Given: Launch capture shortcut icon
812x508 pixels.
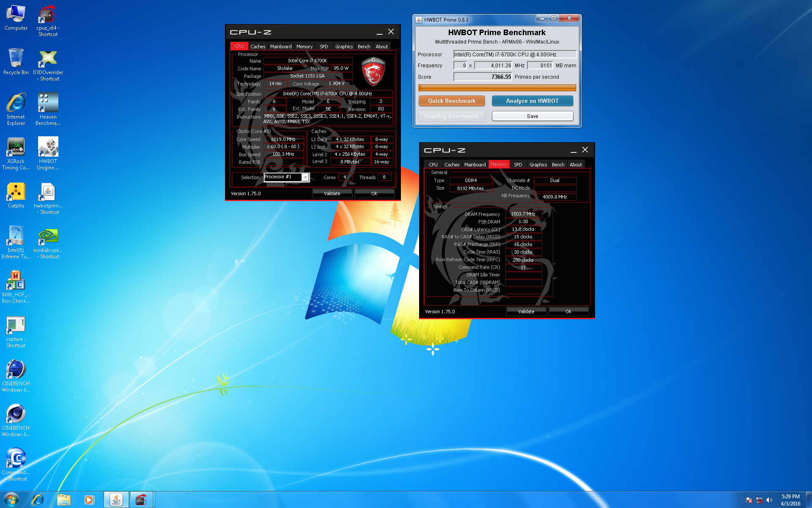Looking at the screenshot, I should click(16, 331).
